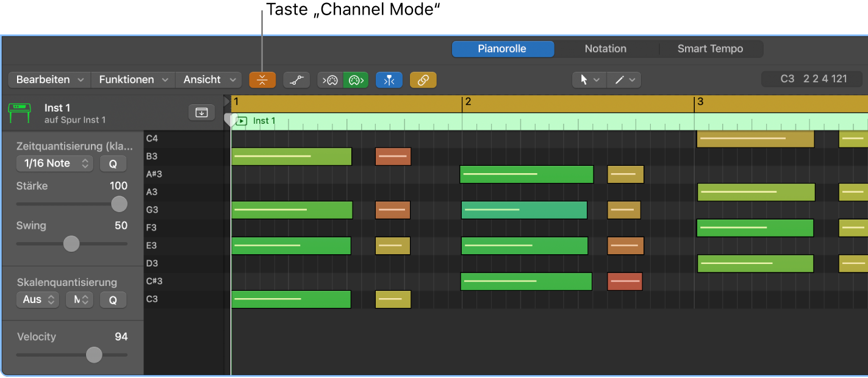Click the A3 key label
This screenshot has width=868, height=378.
(x=152, y=192)
